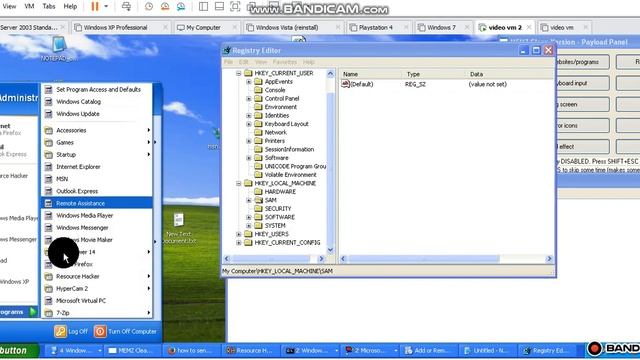Select the Environment registry key
This screenshot has height=360, width=640.
coord(276,107)
